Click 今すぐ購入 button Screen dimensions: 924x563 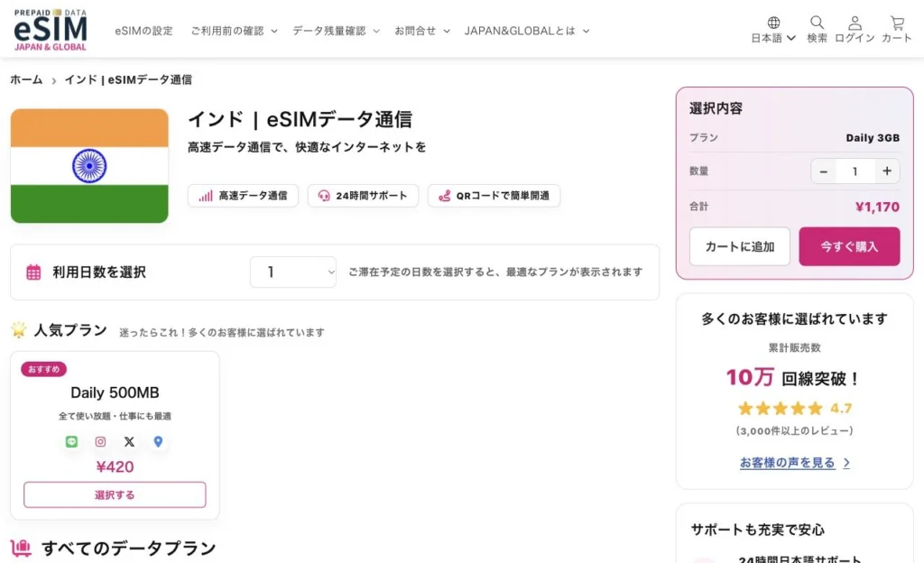849,246
